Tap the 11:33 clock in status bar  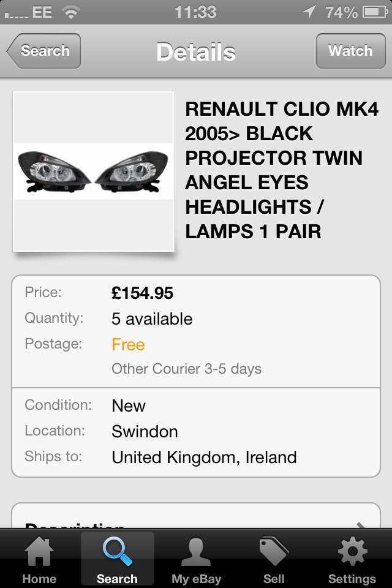pyautogui.click(x=195, y=12)
